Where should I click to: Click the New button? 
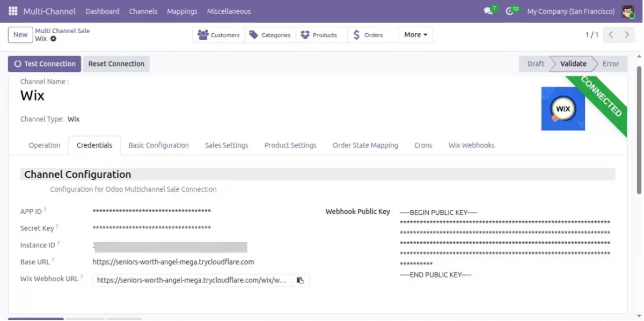pyautogui.click(x=20, y=35)
